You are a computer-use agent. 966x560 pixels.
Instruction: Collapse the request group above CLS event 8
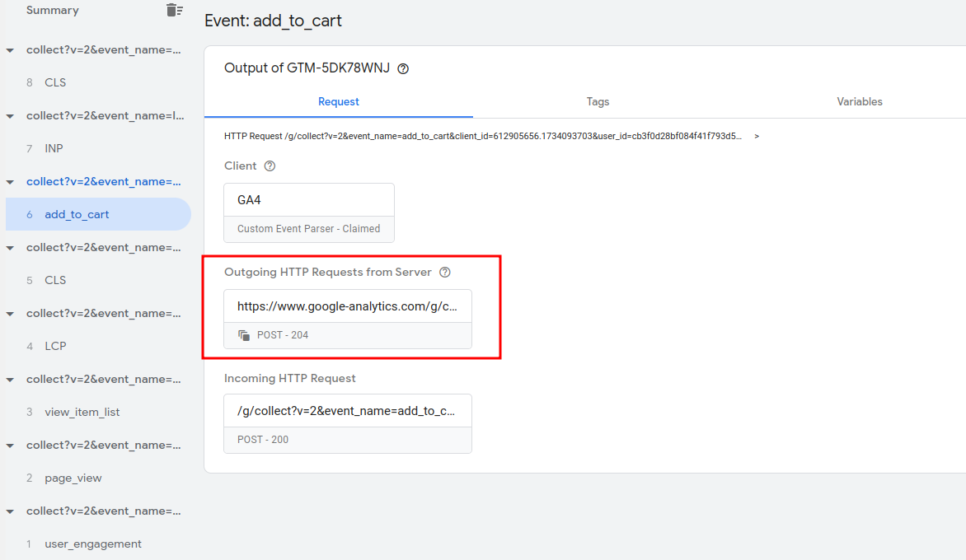(10, 50)
